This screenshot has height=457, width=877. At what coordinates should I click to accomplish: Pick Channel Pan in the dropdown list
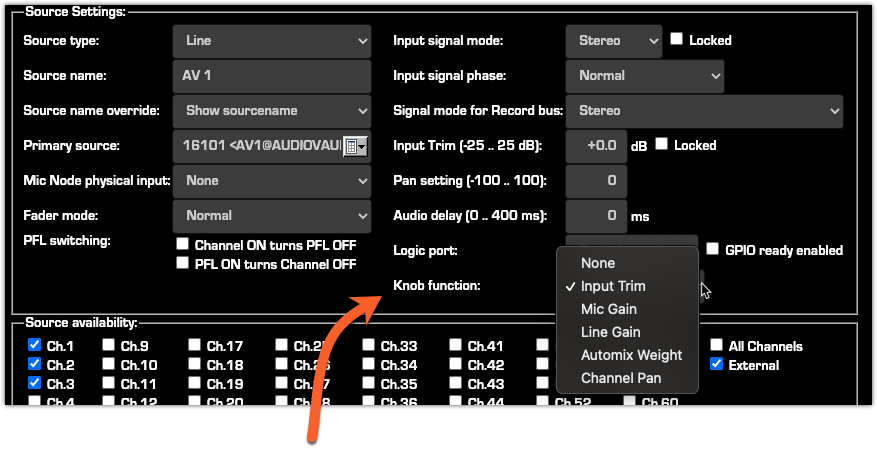click(x=621, y=378)
